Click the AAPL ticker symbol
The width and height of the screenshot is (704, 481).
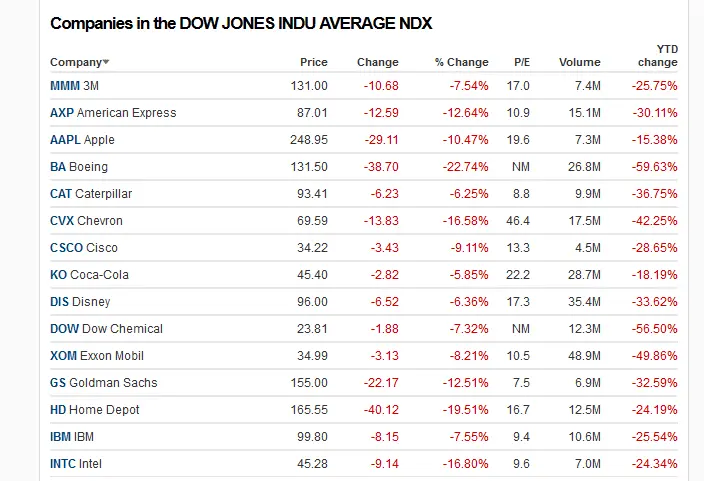(65, 140)
